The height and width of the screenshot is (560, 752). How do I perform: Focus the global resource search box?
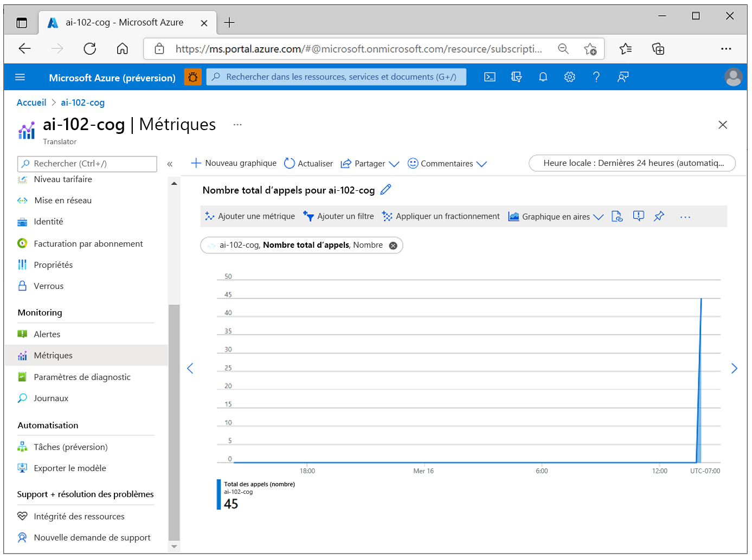click(336, 77)
